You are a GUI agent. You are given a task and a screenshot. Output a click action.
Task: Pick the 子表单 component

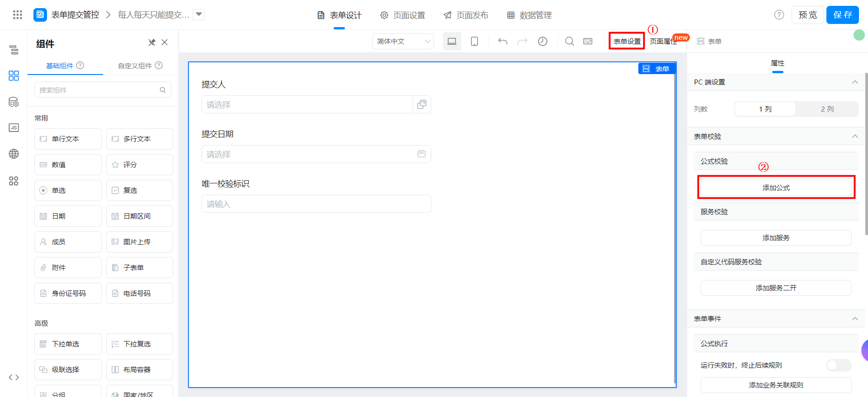pyautogui.click(x=140, y=267)
